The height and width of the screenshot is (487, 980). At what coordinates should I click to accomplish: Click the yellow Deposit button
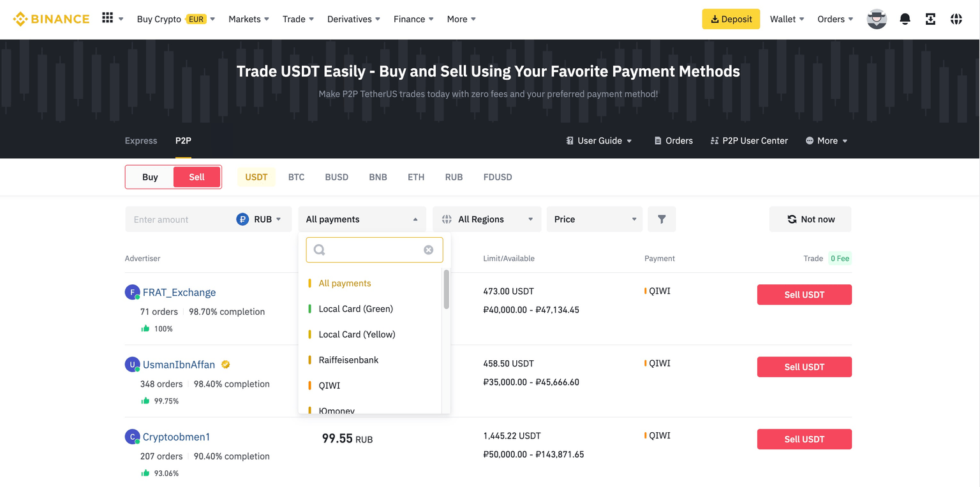[x=731, y=19]
